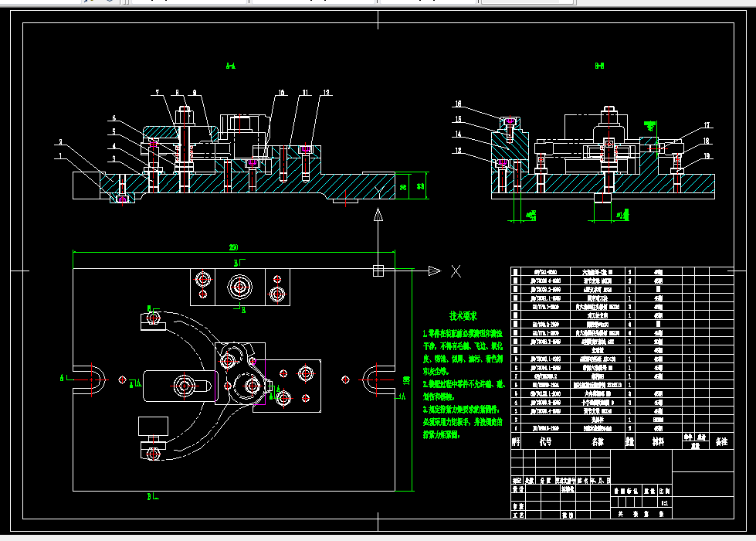Screen dimensions: 756x541
Task: Select the 技术要求 heading text
Action: (x=463, y=315)
